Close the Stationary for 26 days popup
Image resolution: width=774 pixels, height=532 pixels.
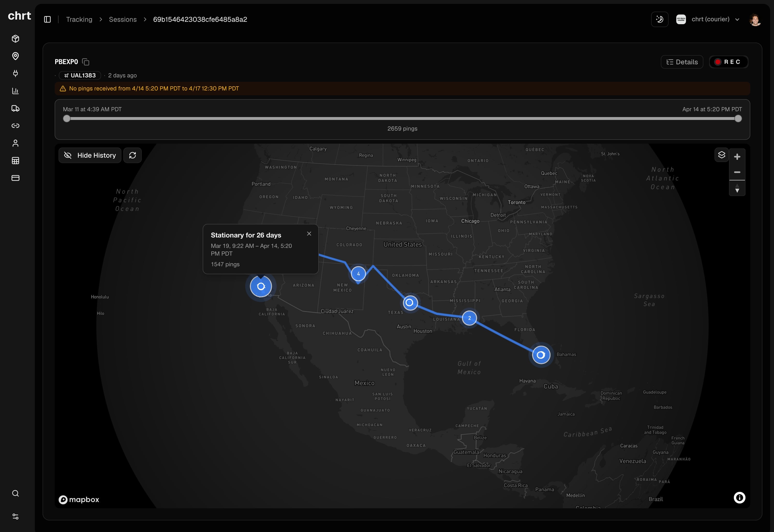pyautogui.click(x=309, y=234)
